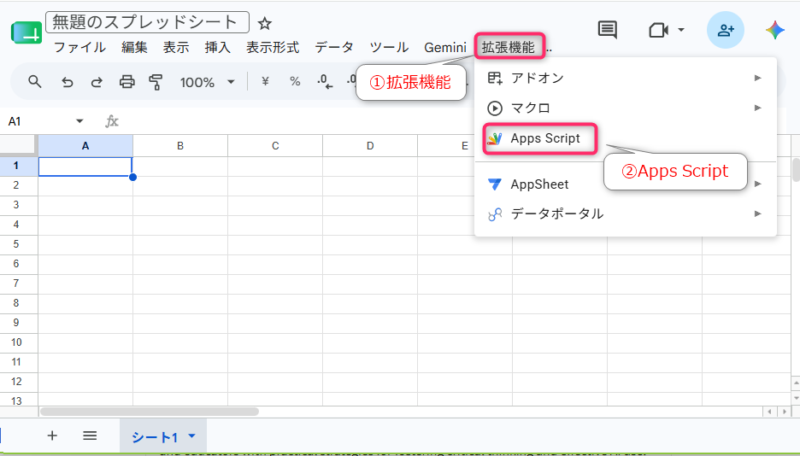Print the spreadsheet
The height and width of the screenshot is (456, 800).
[127, 82]
